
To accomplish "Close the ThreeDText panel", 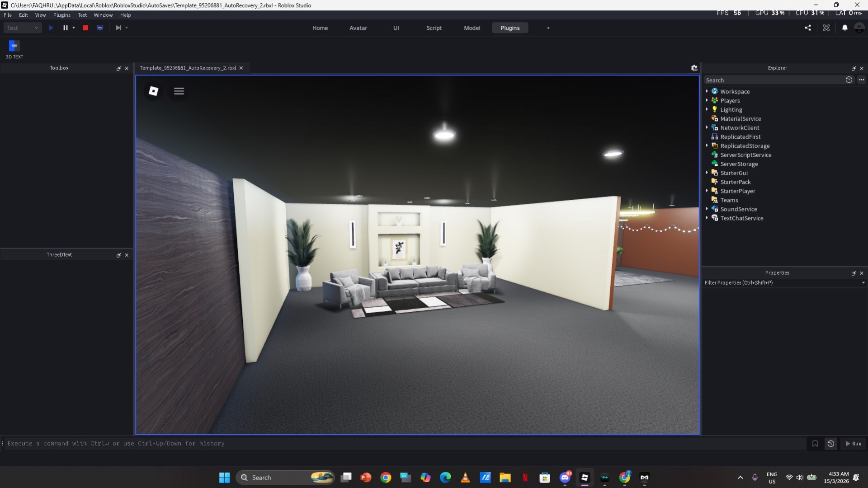I will tap(127, 255).
